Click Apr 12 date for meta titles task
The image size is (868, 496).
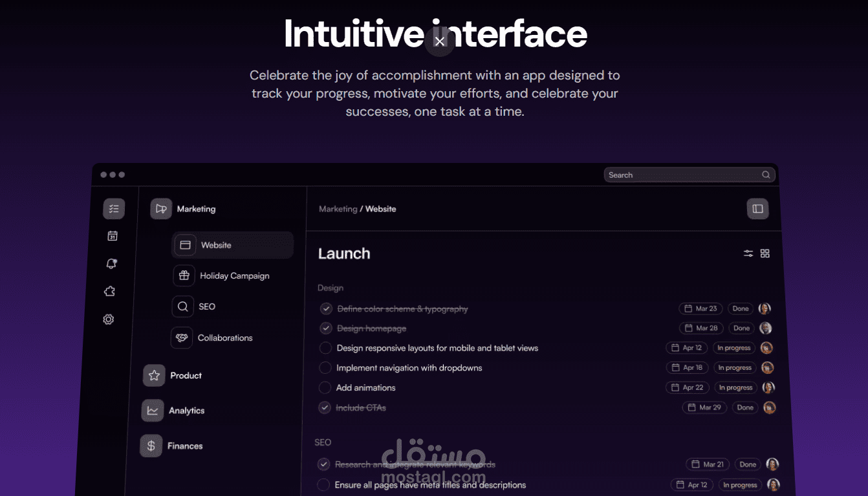pyautogui.click(x=693, y=485)
